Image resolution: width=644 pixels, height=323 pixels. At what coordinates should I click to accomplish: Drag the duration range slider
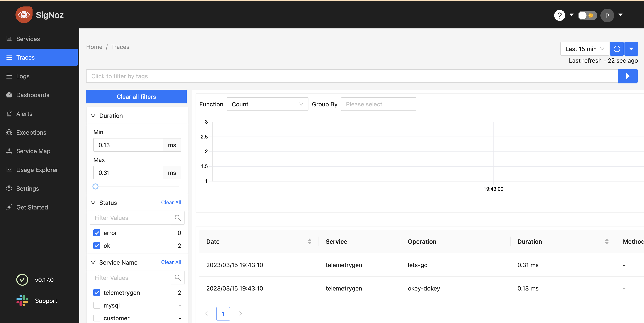(x=96, y=187)
